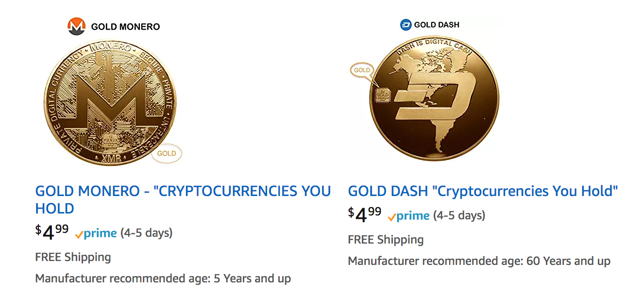The image size is (644, 295).
Task: Click the (4-5 days) text for Monero
Action: click(x=146, y=233)
